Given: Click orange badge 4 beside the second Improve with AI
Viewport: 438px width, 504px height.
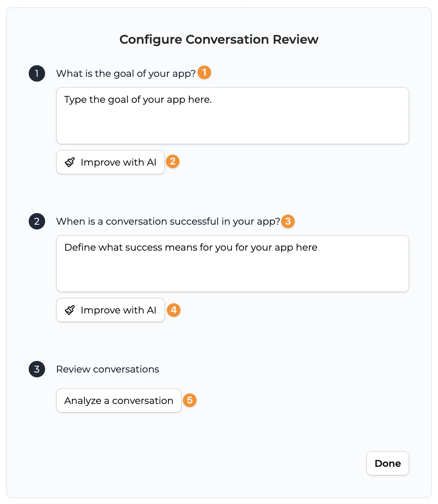Looking at the screenshot, I should click(x=174, y=310).
